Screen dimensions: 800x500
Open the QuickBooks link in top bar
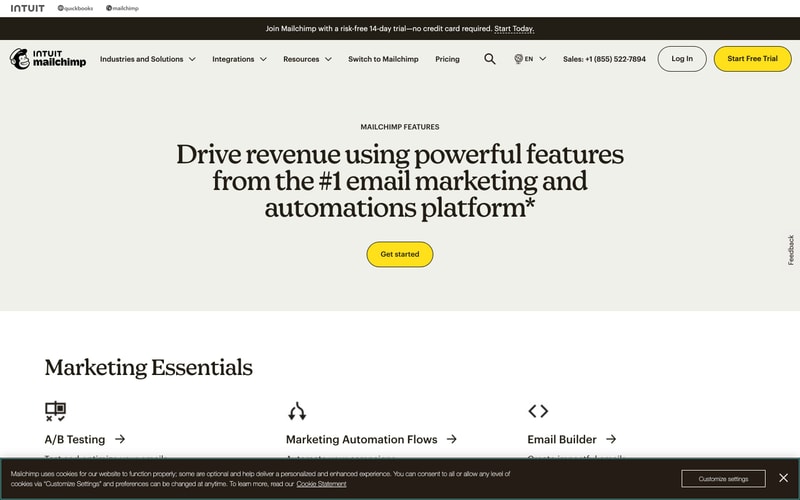tap(75, 8)
